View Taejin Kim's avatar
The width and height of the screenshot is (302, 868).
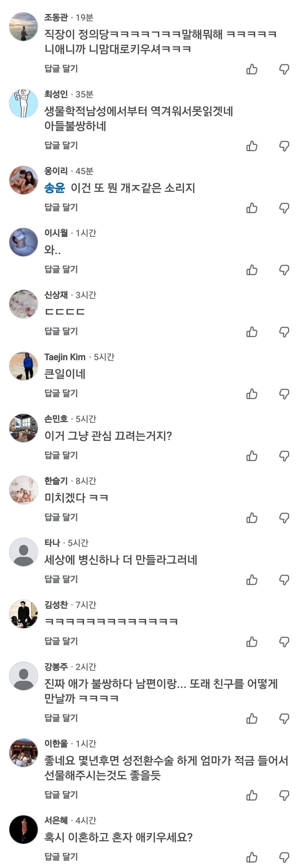(23, 366)
